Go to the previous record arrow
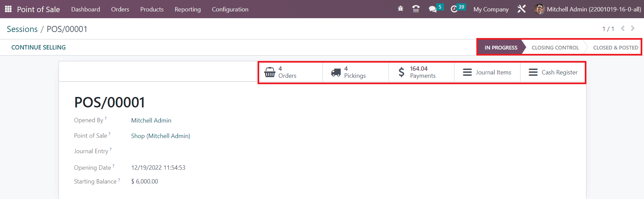Image resolution: width=644 pixels, height=199 pixels. coord(623,28)
